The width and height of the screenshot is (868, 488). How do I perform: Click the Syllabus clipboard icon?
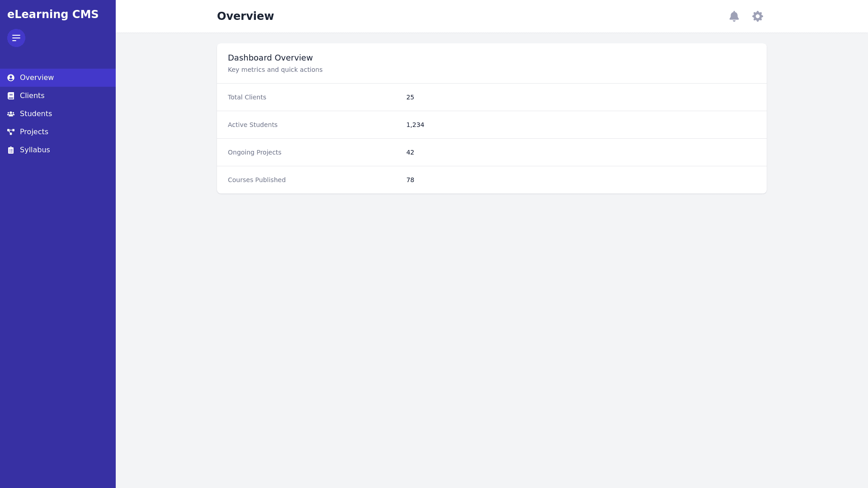11,150
